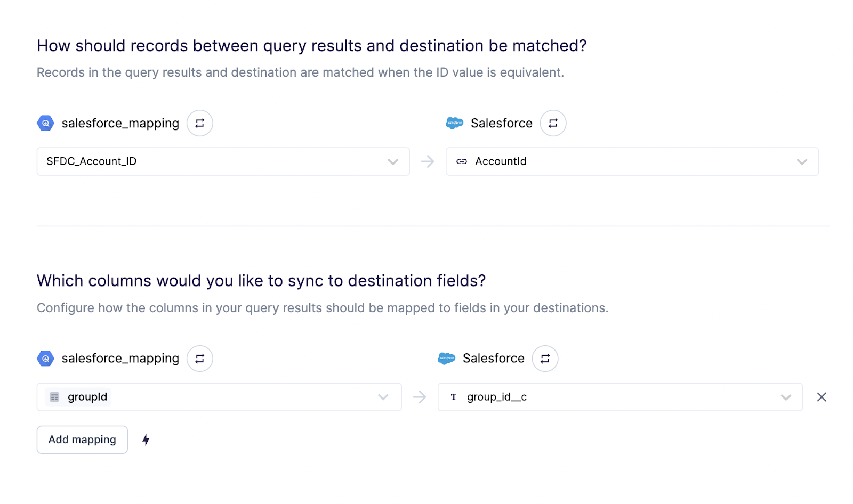853x504 pixels.
Task: Click the BigQuery icon beside lower salesforce_mapping
Action: [45, 359]
